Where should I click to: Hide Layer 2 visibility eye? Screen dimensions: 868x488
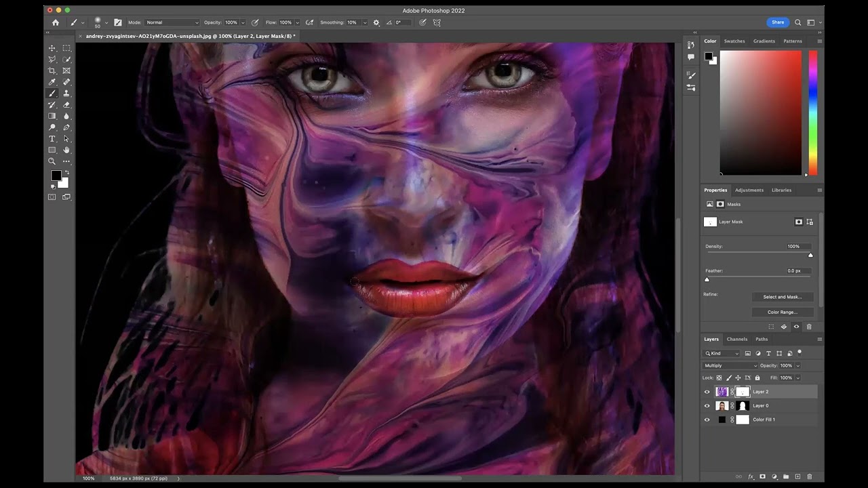(707, 392)
